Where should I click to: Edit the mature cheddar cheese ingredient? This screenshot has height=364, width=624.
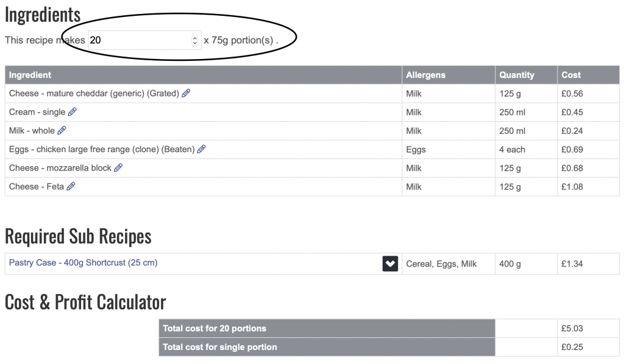[x=186, y=93]
